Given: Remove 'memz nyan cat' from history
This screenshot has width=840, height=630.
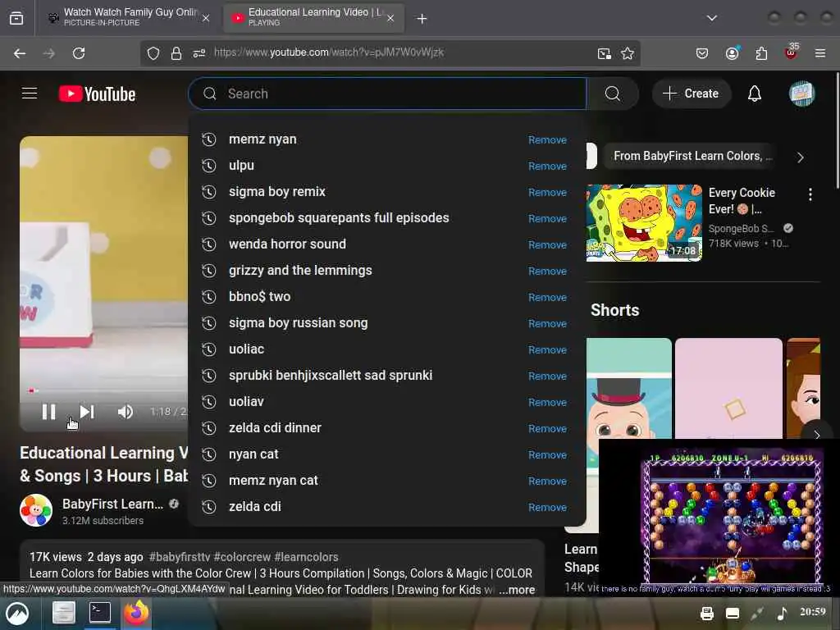Looking at the screenshot, I should (x=547, y=481).
